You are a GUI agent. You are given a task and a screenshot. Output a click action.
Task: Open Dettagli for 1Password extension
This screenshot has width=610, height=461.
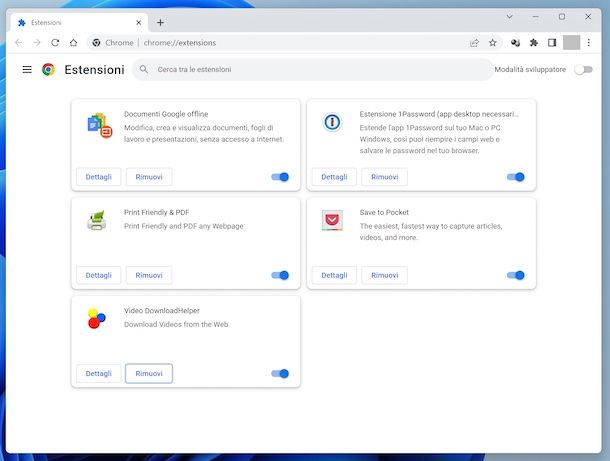pyautogui.click(x=334, y=177)
